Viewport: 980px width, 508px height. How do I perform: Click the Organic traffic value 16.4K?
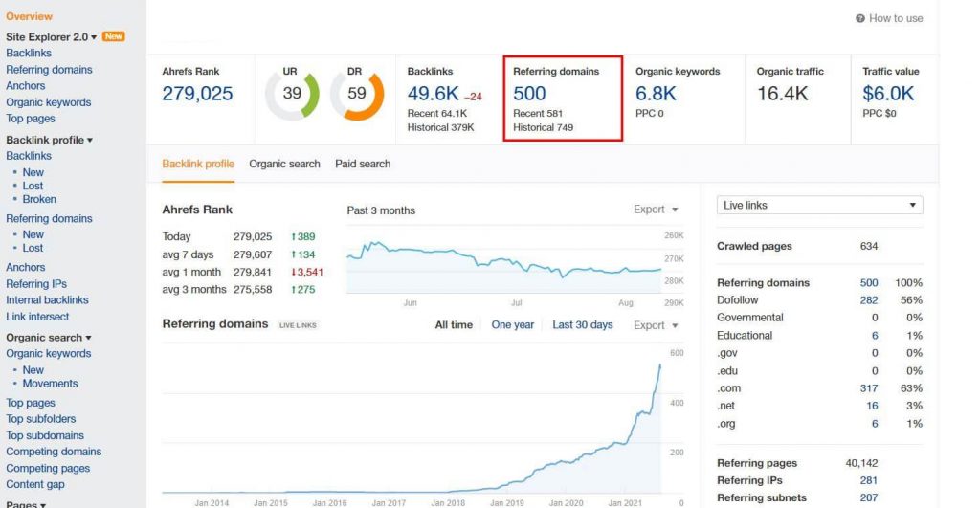[783, 94]
